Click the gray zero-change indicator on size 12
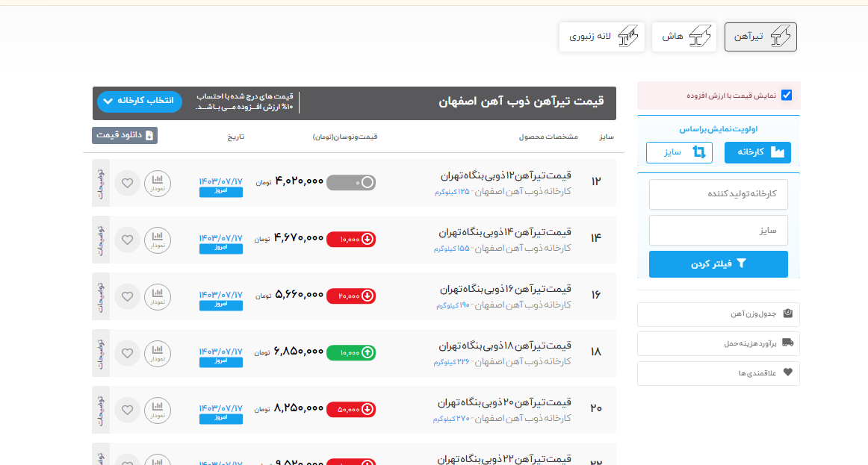Image resolution: width=868 pixels, height=465 pixels. click(351, 182)
